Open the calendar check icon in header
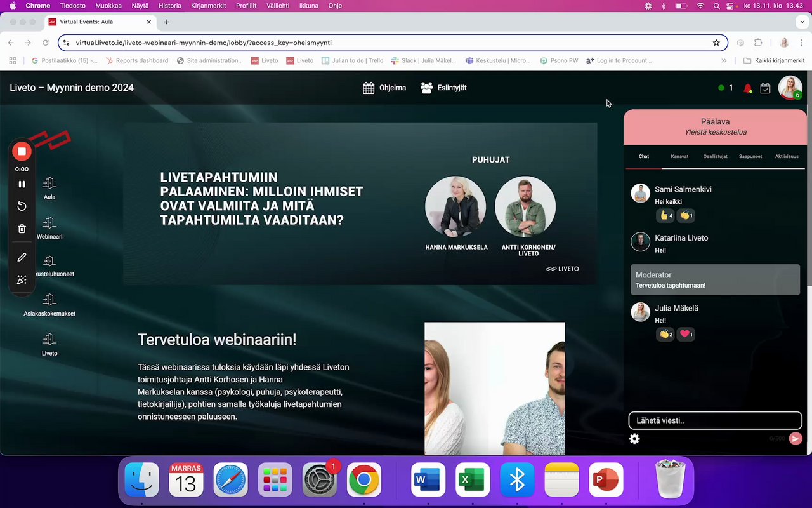 (x=765, y=88)
